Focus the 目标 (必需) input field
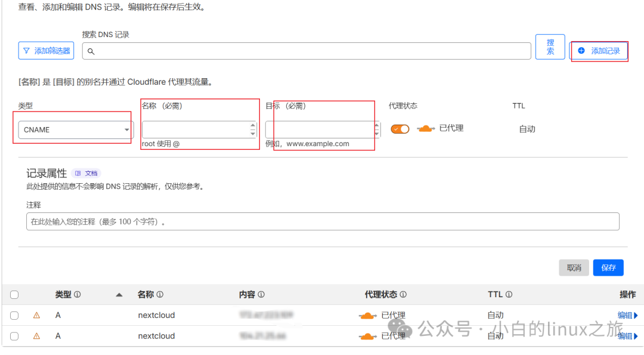644x355 pixels. (323, 129)
